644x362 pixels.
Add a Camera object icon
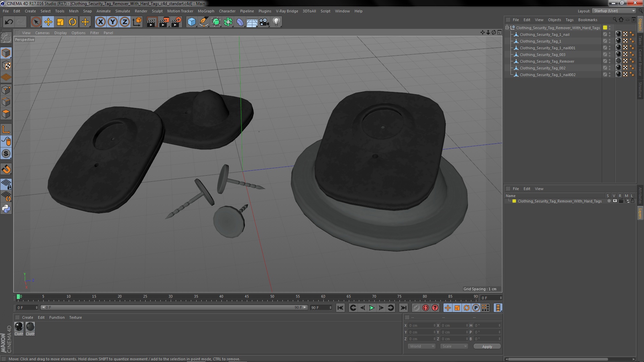[x=264, y=22]
